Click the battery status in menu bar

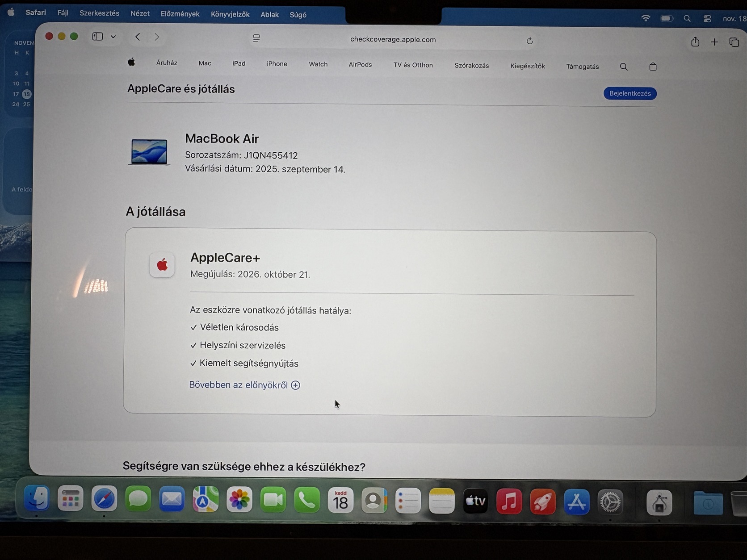point(667,18)
